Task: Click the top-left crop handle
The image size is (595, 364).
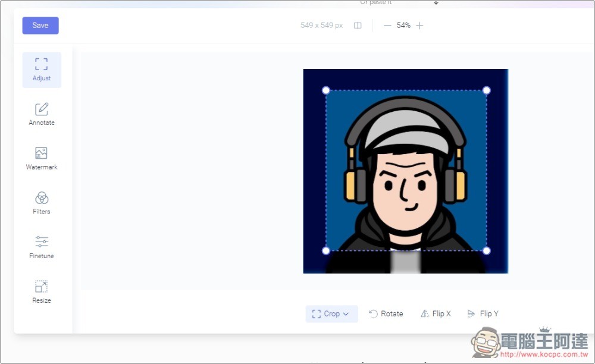Action: 326,90
